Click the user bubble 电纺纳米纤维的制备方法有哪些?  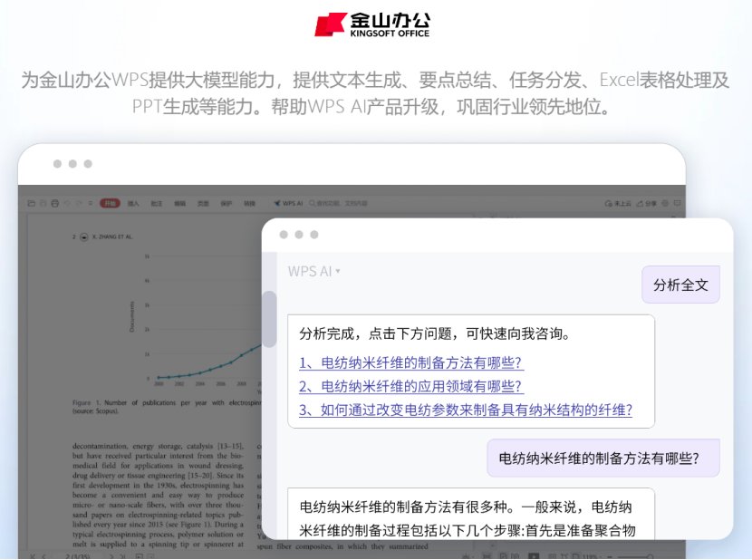click(x=603, y=458)
